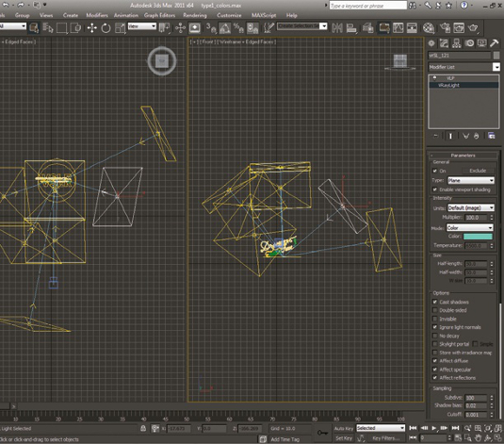Open the Rendering menu
The height and width of the screenshot is (444, 504).
click(195, 15)
